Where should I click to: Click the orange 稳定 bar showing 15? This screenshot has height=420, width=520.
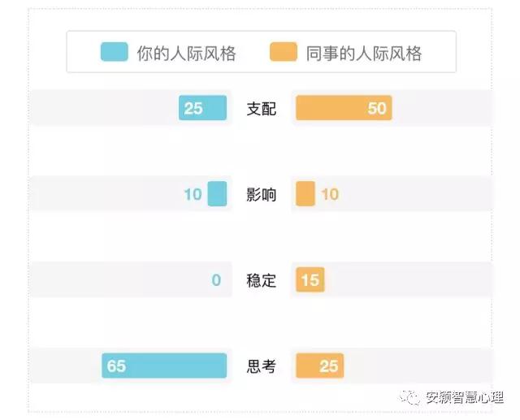(310, 280)
